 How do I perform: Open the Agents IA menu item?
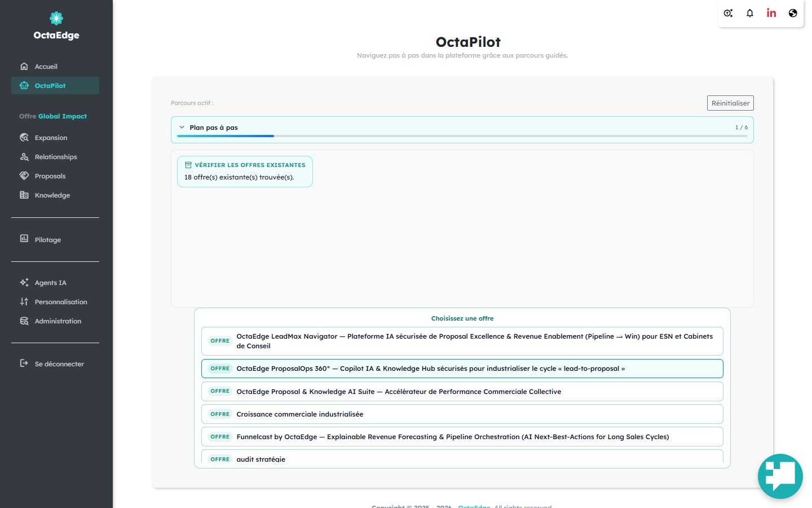click(55, 282)
